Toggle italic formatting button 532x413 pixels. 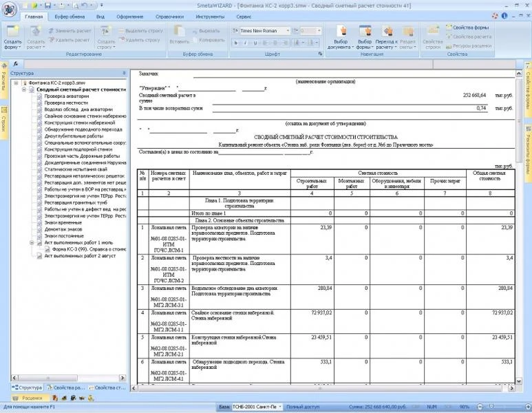245,43
